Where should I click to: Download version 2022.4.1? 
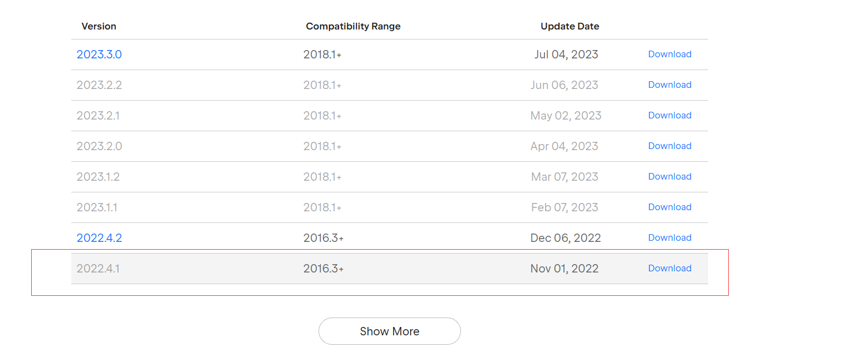(x=669, y=269)
